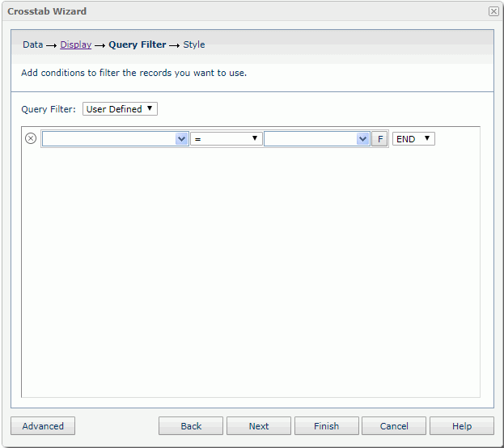Open Help for the wizard
This screenshot has height=448, width=504.
[462, 426]
